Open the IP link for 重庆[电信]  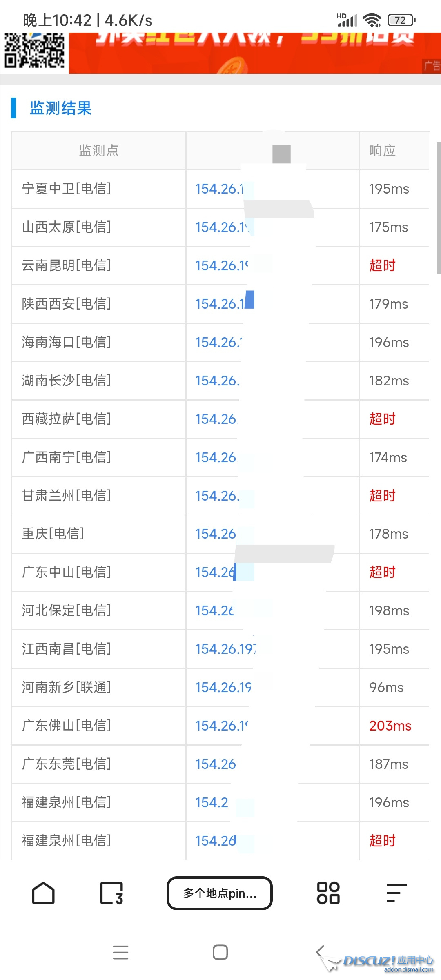point(216,534)
